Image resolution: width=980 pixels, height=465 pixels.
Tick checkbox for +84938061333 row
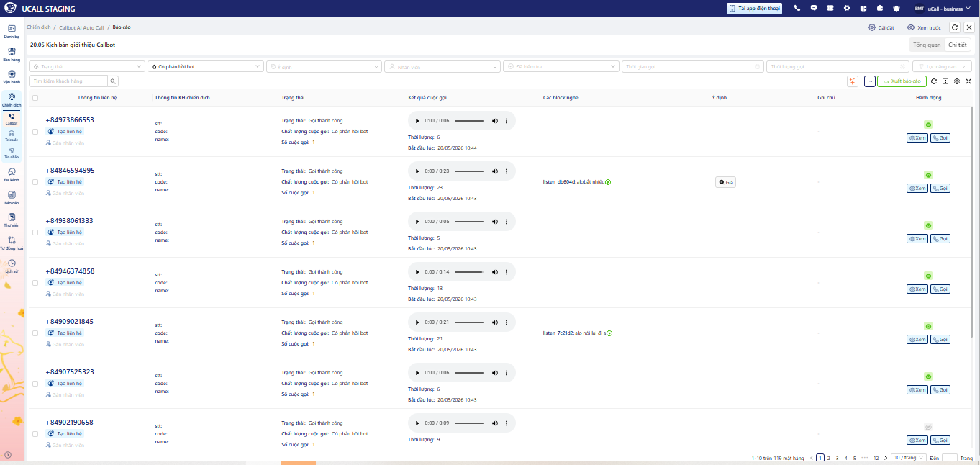[35, 232]
